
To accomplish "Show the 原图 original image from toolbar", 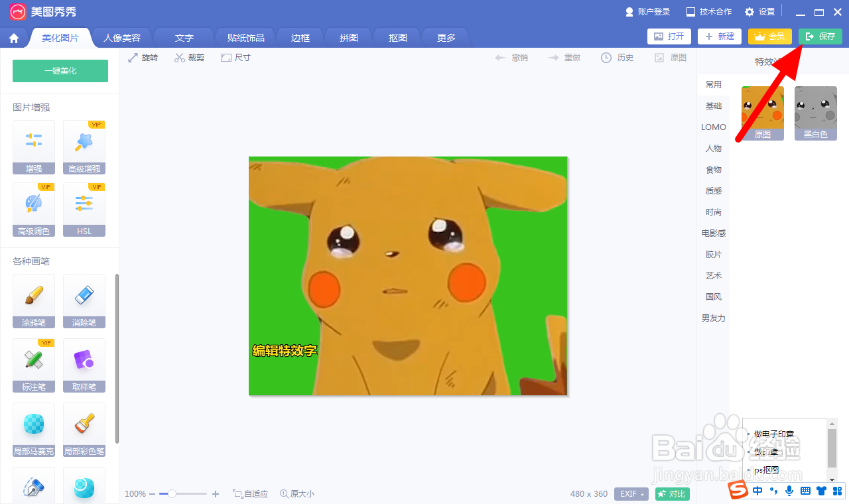I will tap(671, 58).
